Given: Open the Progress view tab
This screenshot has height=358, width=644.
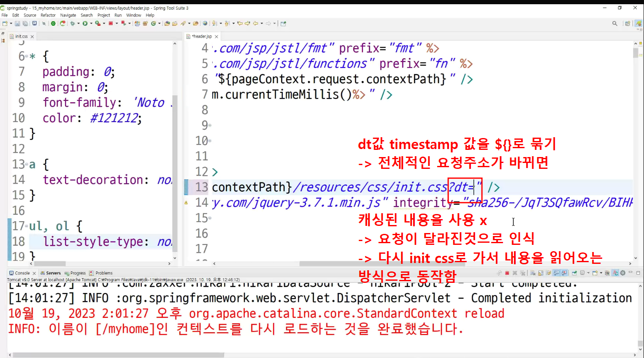Looking at the screenshot, I should coord(75,273).
